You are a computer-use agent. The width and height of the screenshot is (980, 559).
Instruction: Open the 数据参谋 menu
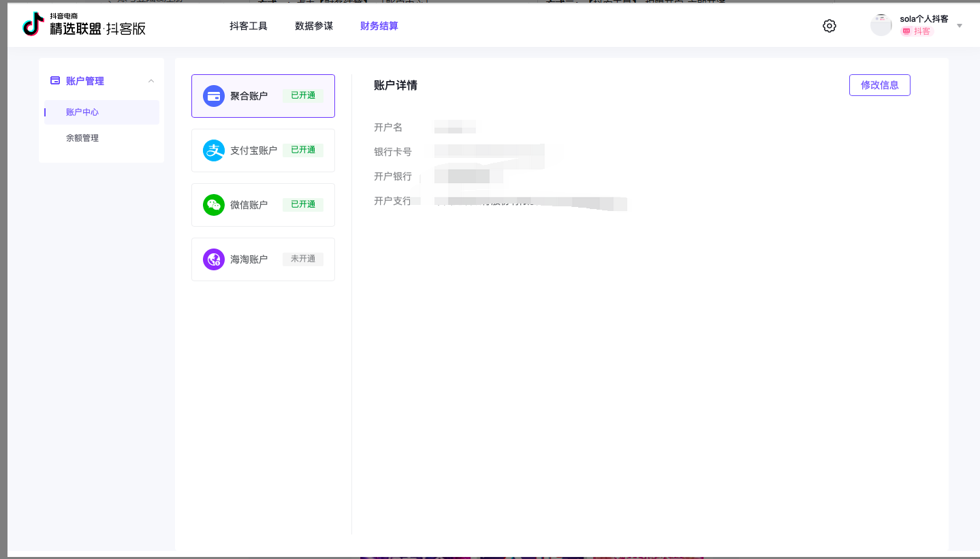314,26
